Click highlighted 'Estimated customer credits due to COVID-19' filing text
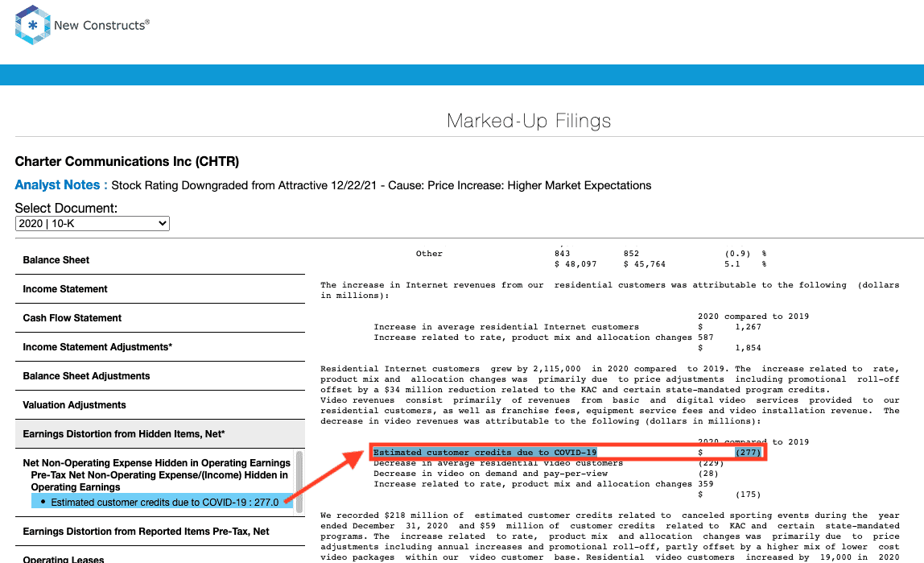924x563 pixels. (485, 452)
